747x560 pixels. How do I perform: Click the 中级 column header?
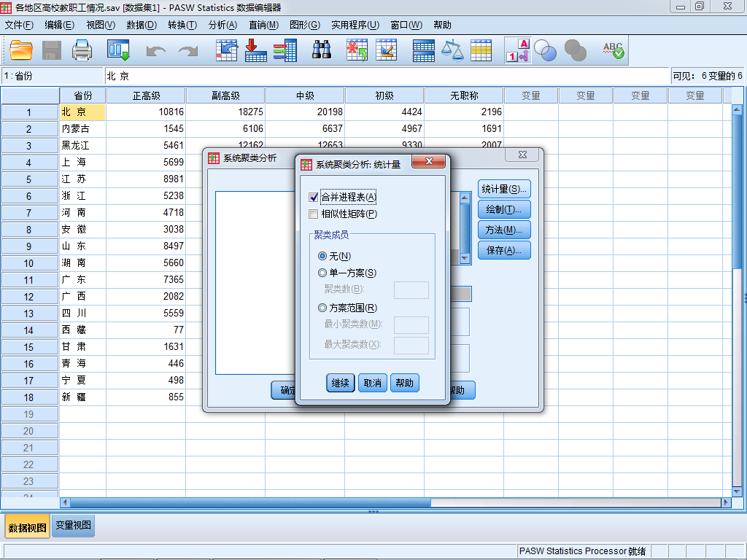(x=305, y=96)
